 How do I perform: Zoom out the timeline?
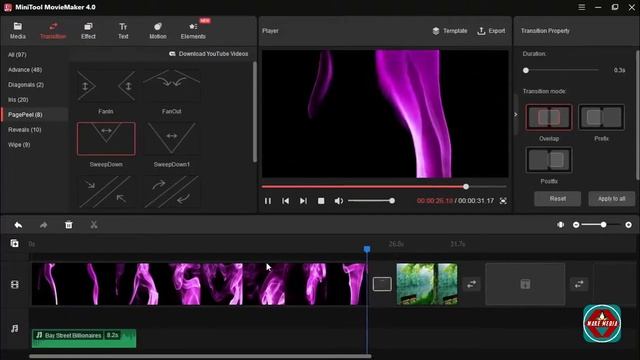[x=576, y=225]
